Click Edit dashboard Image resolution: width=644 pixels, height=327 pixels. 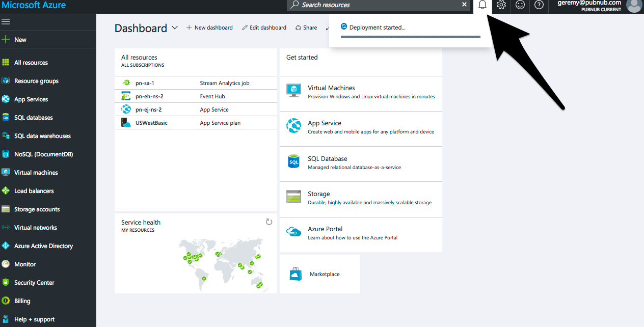(264, 28)
